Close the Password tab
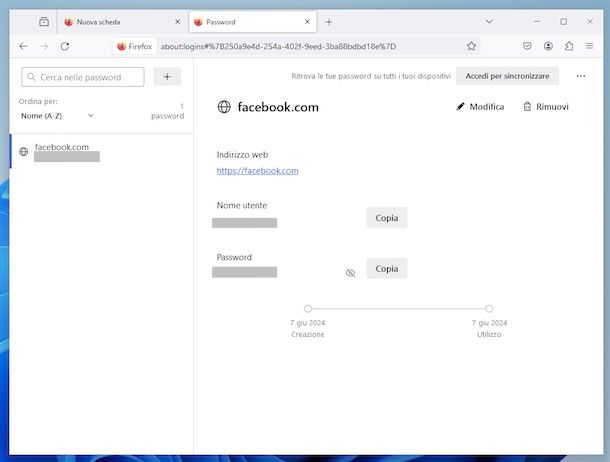The height and width of the screenshot is (462, 610). [x=307, y=22]
